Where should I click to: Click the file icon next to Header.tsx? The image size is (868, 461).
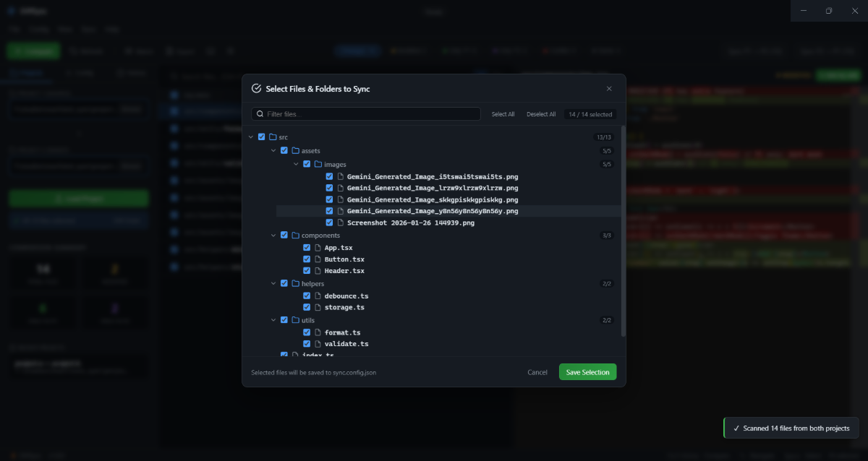click(x=318, y=270)
